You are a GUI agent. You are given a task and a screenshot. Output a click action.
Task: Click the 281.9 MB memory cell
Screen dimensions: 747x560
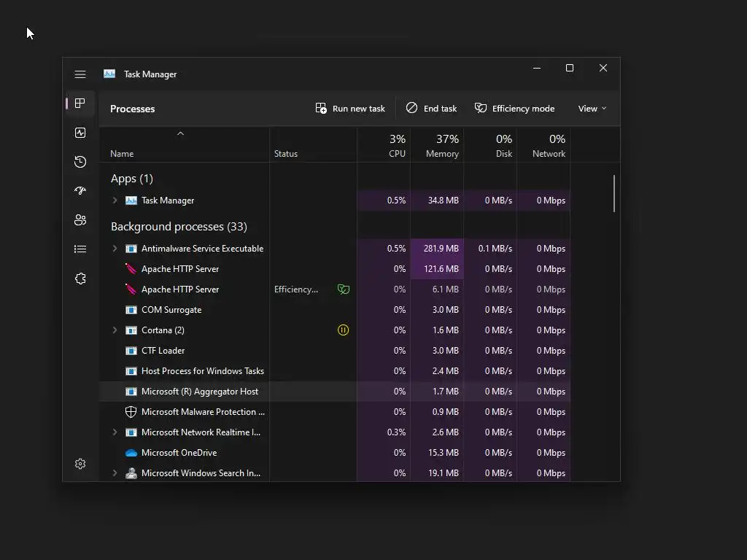[x=437, y=249]
